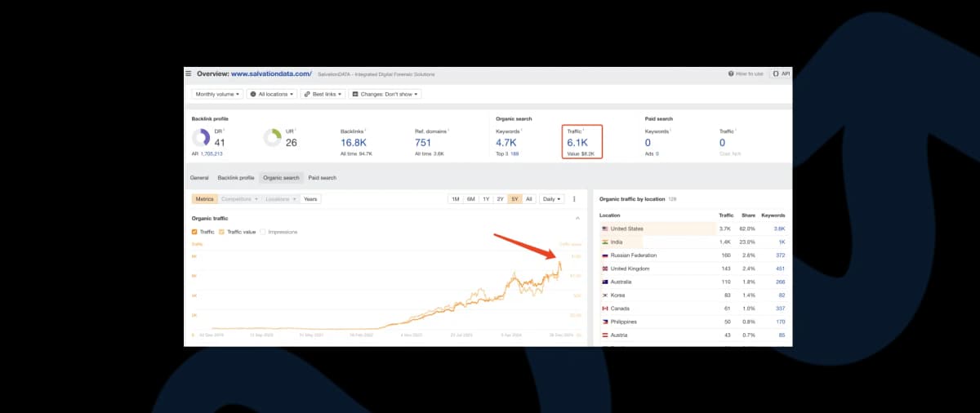The image size is (980, 413).
Task: Switch to the Paid search tab
Action: (x=322, y=177)
